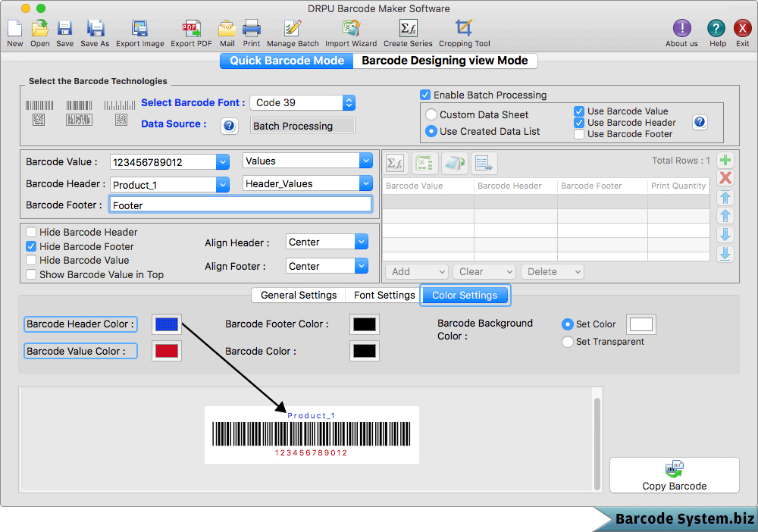This screenshot has width=758, height=532.
Task: Check Hide Barcode Value
Action: (31, 261)
